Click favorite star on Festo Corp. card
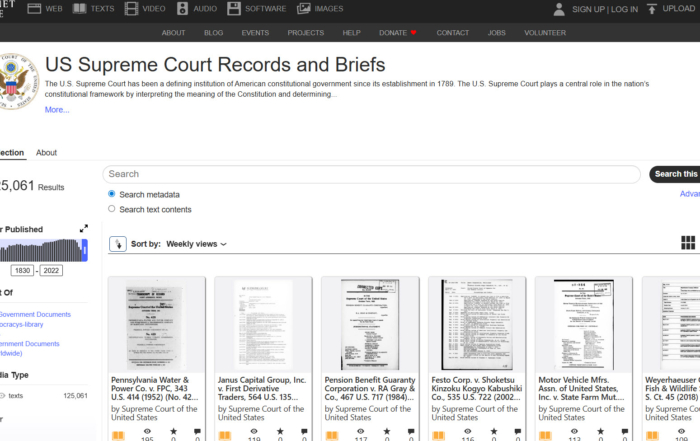This screenshot has height=441, width=700. coord(494,431)
